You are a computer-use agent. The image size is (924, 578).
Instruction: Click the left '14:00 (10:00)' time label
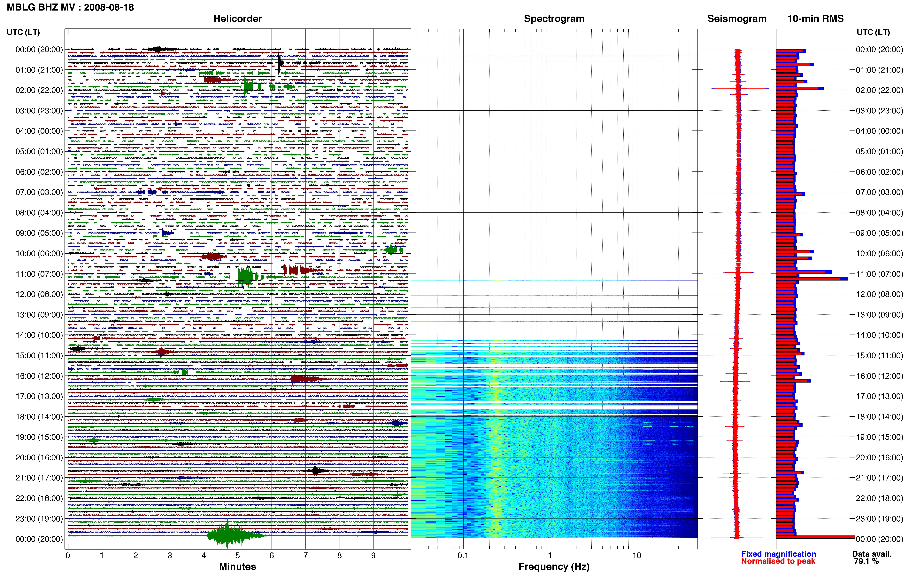[39, 335]
